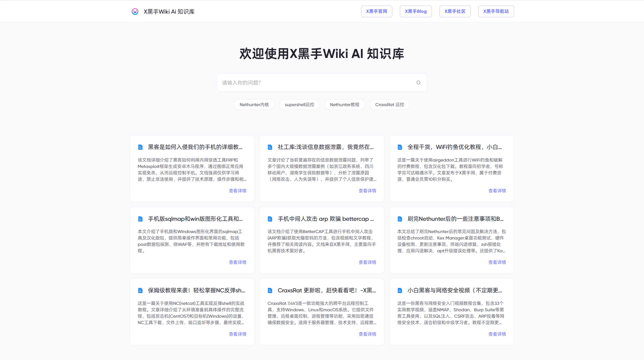Open the X黑手Blog button
Screen dimensions: 644x360
point(416,11)
